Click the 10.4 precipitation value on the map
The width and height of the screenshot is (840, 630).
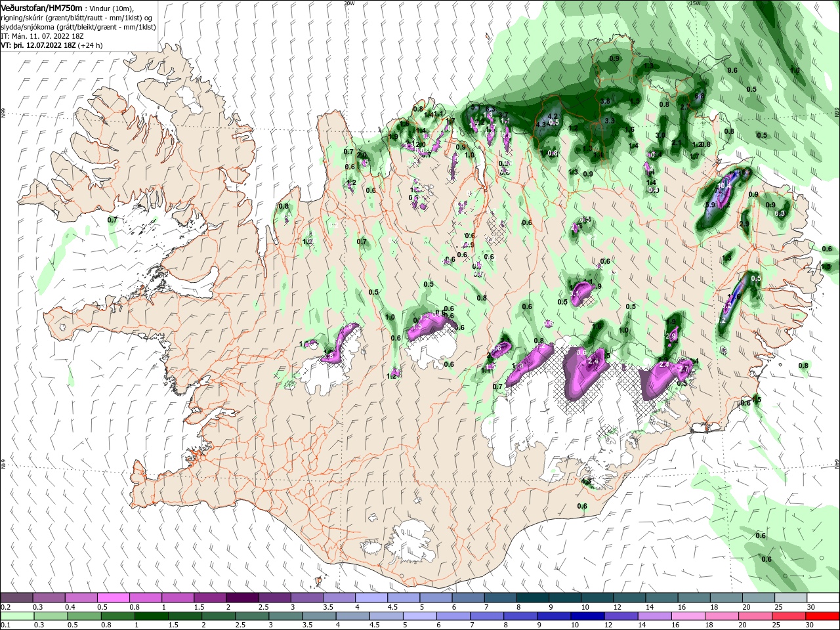pyautogui.click(x=724, y=186)
